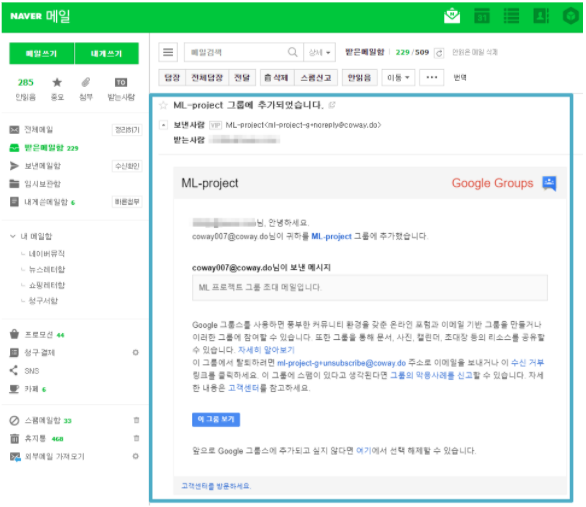This screenshot has width=586, height=507.
Task: Open settings gear for 청구·결제
Action: [x=136, y=352]
